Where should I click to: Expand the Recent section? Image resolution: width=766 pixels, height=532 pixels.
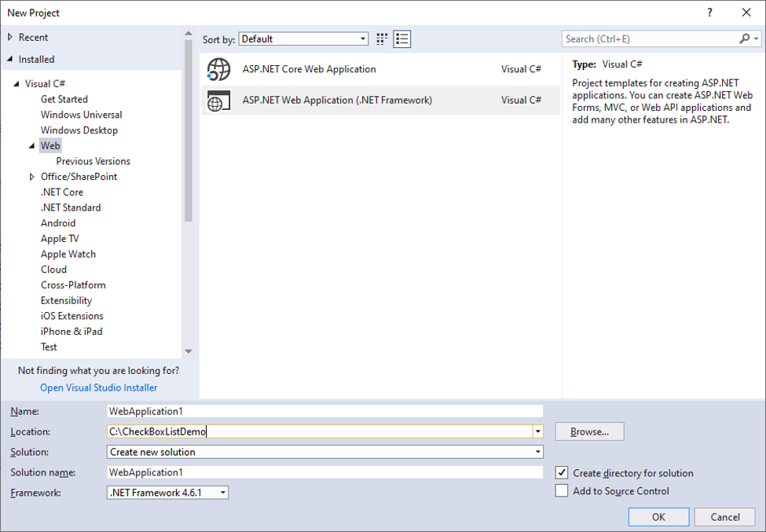8,36
